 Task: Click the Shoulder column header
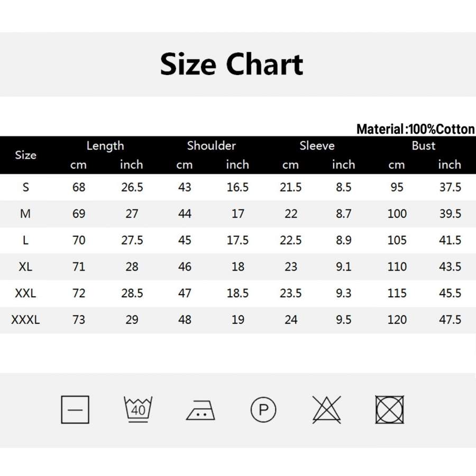[211, 145]
